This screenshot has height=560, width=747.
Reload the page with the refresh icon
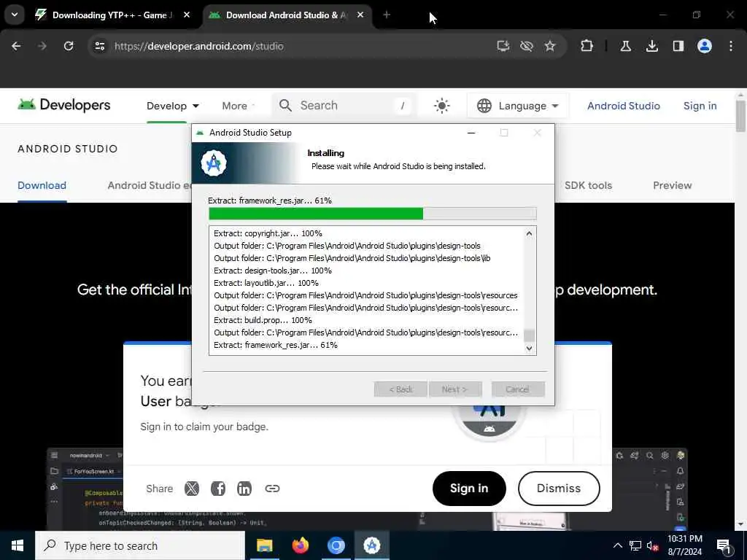pos(69,46)
